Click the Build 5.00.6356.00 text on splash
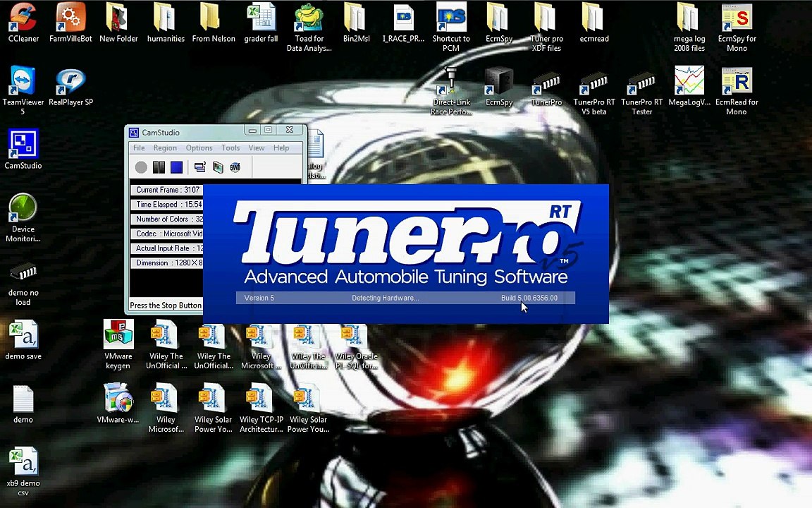The image size is (812, 508). (x=529, y=298)
